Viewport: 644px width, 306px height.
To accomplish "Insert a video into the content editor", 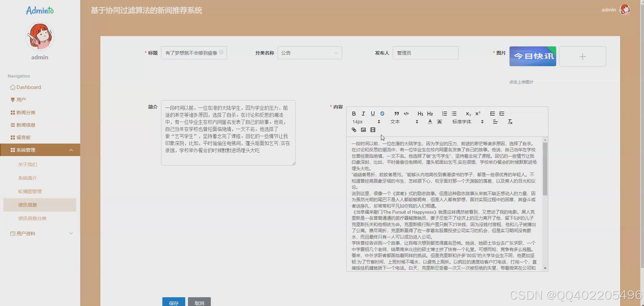I will (373, 130).
